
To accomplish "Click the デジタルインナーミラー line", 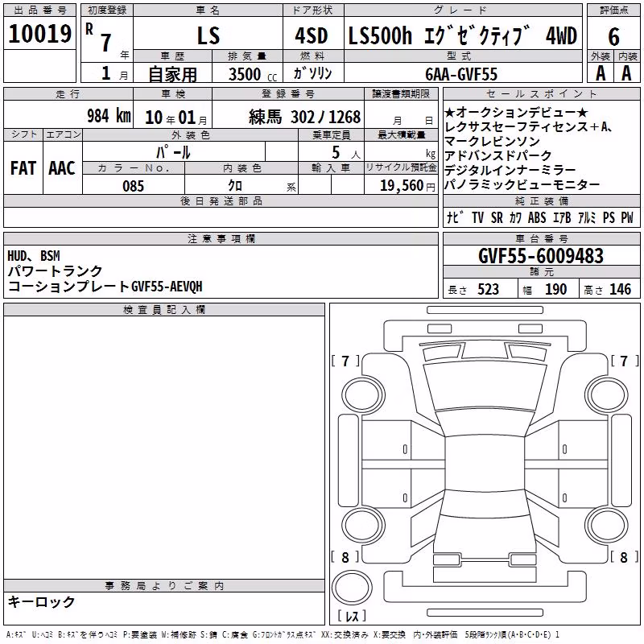I will point(510,170).
